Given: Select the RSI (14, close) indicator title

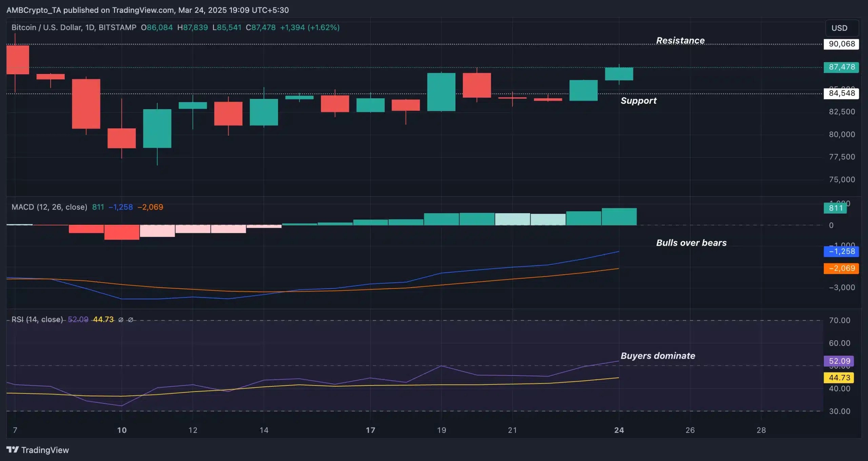Looking at the screenshot, I should [37, 320].
